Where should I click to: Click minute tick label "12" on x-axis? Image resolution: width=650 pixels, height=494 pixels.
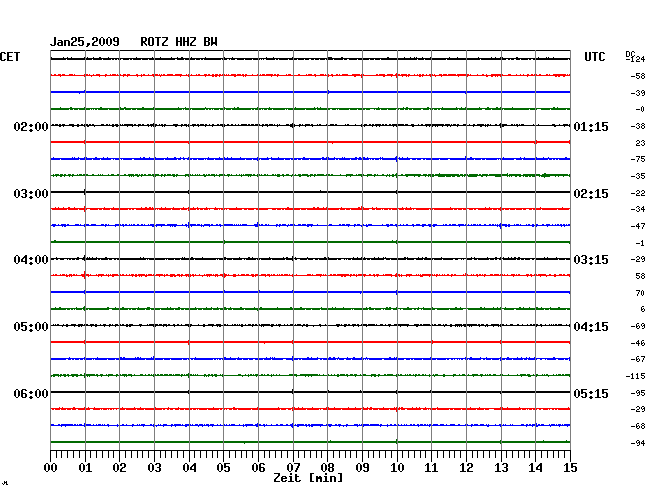coord(466,468)
